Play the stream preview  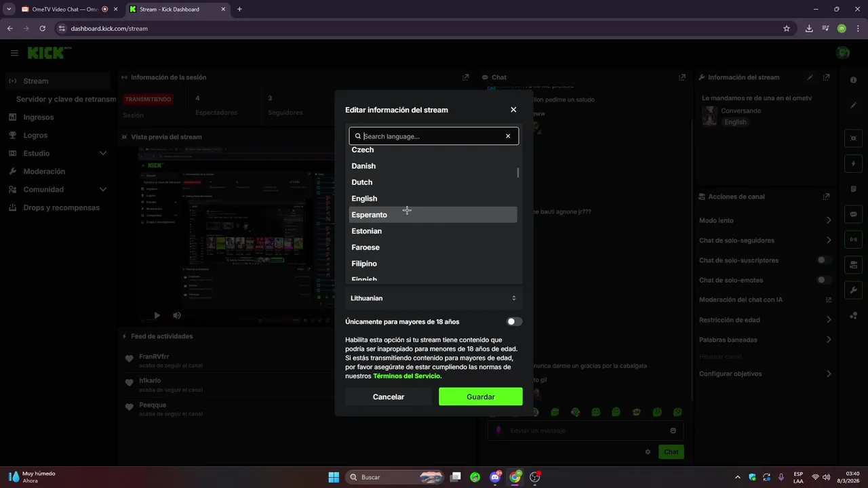pos(157,315)
